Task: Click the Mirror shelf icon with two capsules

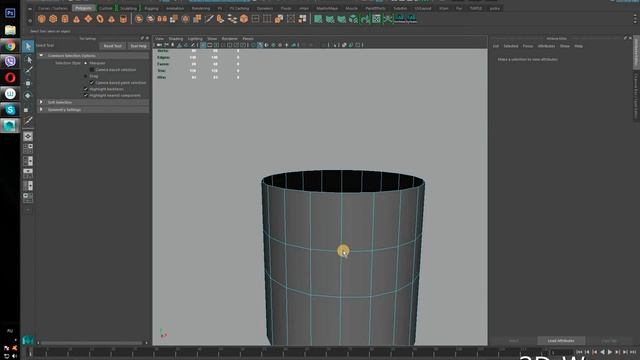Action: click(162, 19)
